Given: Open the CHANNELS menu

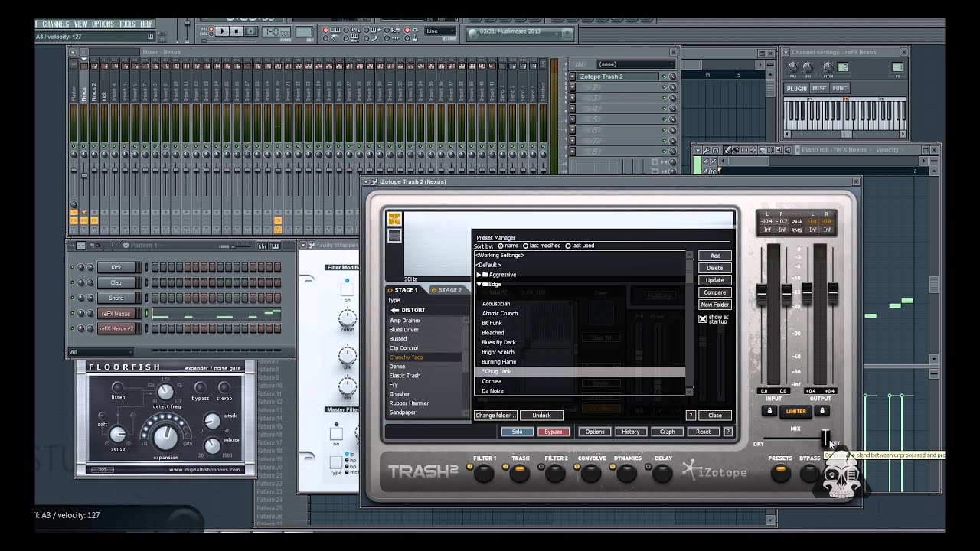Looking at the screenshot, I should tap(55, 24).
